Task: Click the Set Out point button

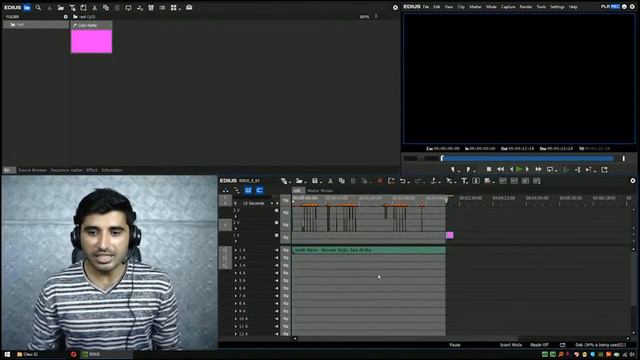Action: point(469,169)
